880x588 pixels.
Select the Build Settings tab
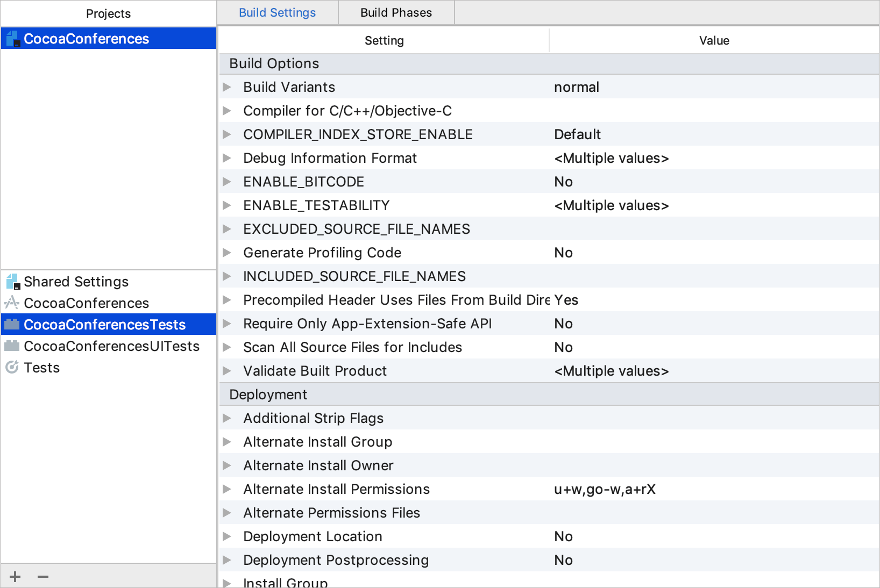point(278,12)
